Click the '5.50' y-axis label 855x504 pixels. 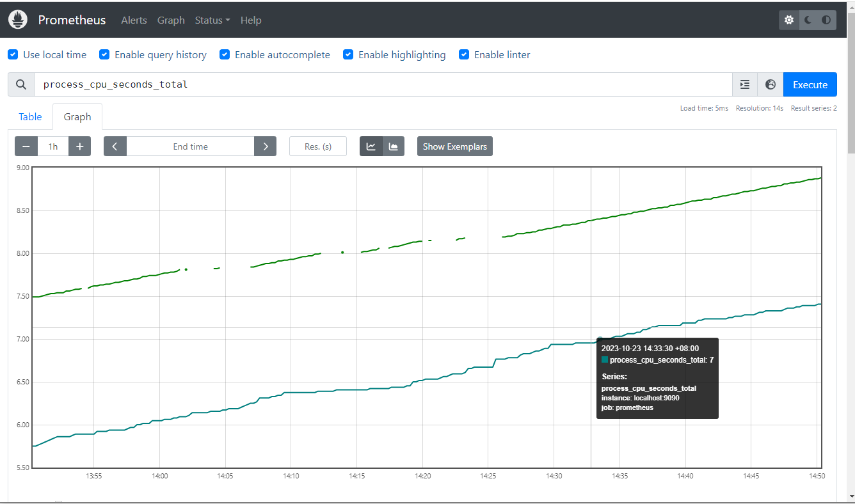tap(22, 468)
